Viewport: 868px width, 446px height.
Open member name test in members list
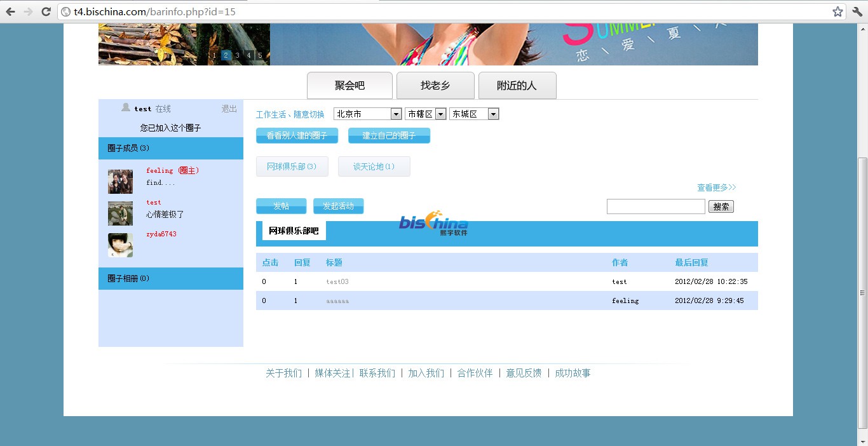tap(154, 202)
